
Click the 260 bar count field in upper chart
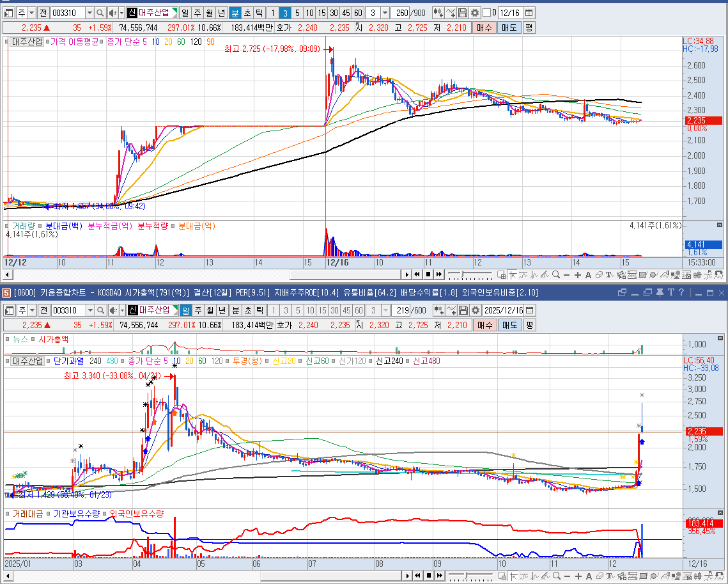399,13
